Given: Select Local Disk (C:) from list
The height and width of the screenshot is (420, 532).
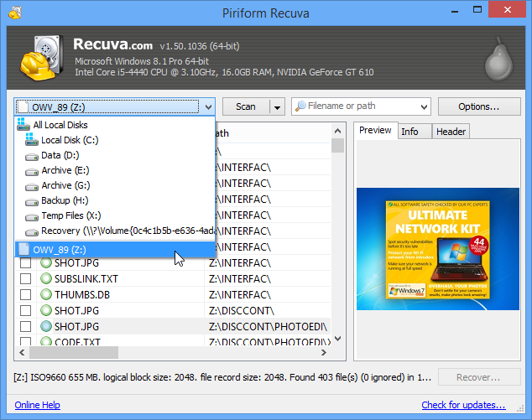Looking at the screenshot, I should click(115, 140).
